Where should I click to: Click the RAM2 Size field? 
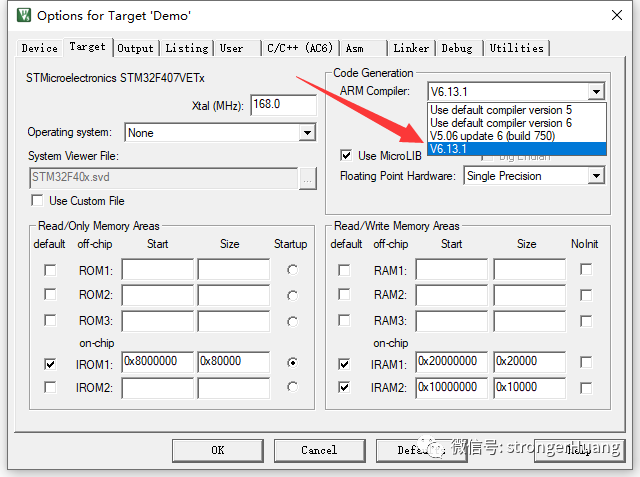coord(529,295)
